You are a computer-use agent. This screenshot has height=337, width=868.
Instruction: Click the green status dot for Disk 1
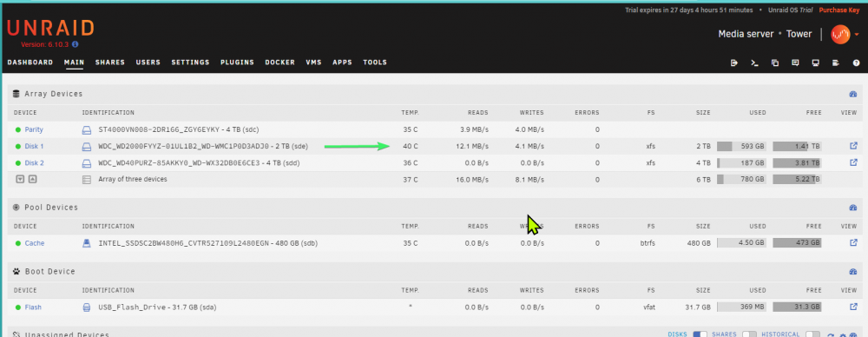point(18,146)
